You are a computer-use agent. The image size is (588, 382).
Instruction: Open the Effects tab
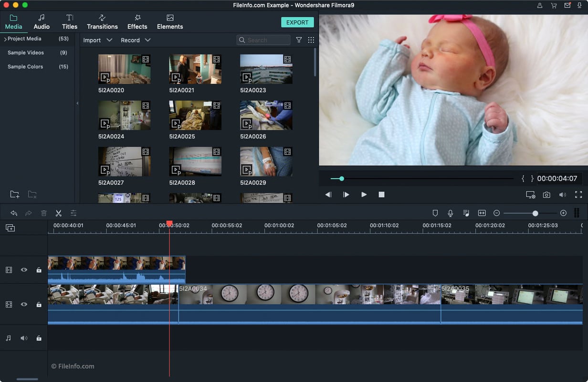(137, 21)
